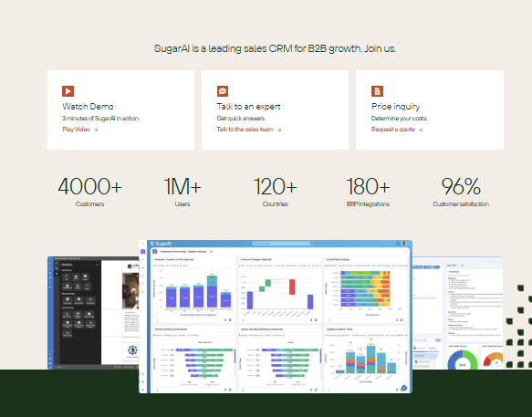Click the 1M+ statistic number
The image size is (532, 417).
(183, 186)
